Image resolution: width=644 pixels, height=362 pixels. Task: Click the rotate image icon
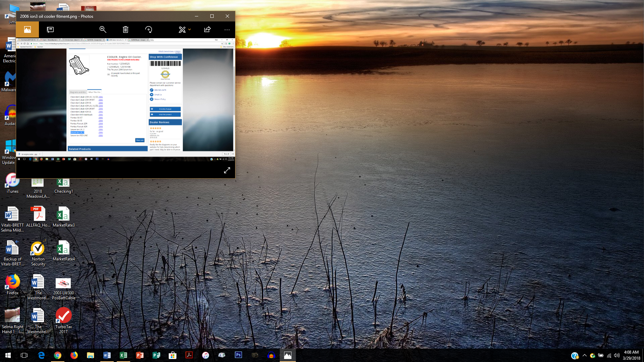pos(149,29)
